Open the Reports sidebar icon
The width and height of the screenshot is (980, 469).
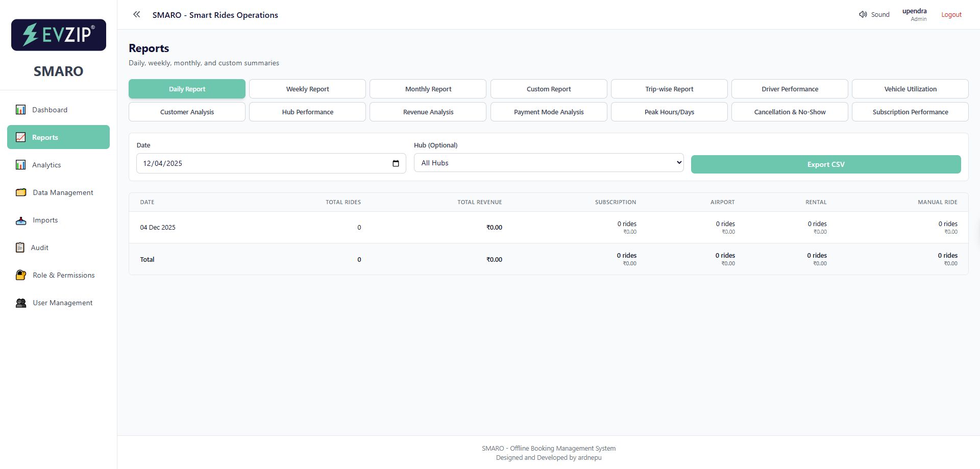pos(20,137)
